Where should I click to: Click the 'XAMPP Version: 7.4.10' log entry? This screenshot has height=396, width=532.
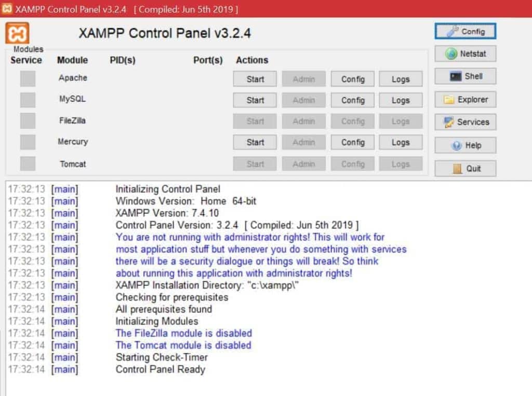tap(167, 213)
